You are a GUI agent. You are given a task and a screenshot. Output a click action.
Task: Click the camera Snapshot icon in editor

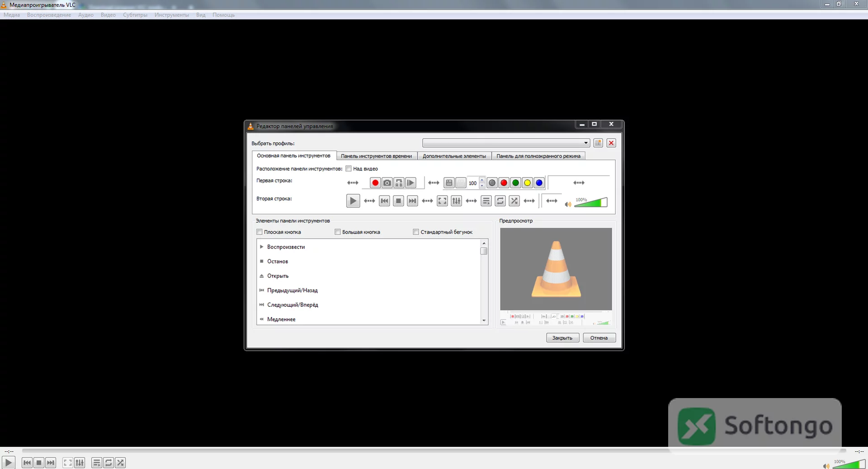(387, 183)
